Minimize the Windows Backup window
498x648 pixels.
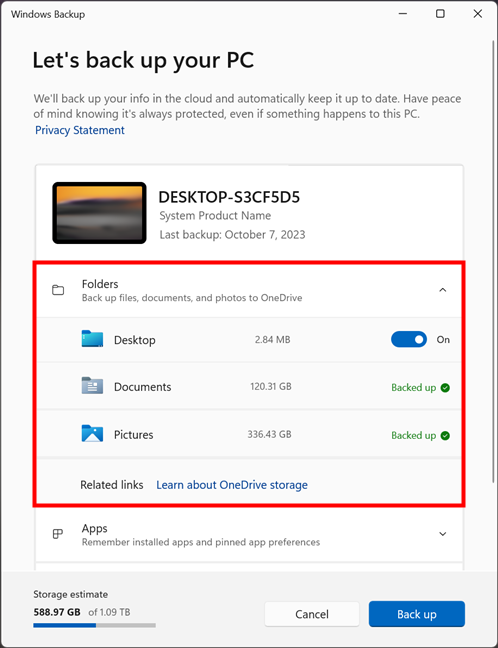tap(403, 14)
